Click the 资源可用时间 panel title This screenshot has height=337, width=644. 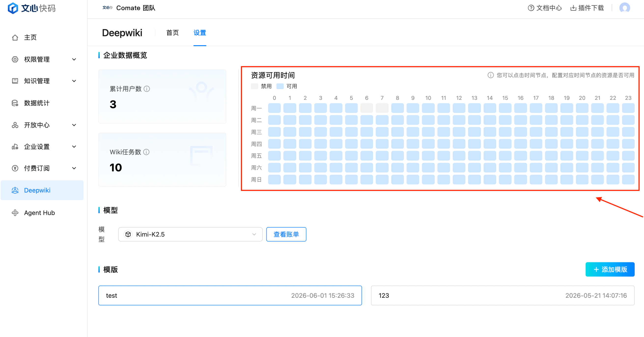(273, 75)
